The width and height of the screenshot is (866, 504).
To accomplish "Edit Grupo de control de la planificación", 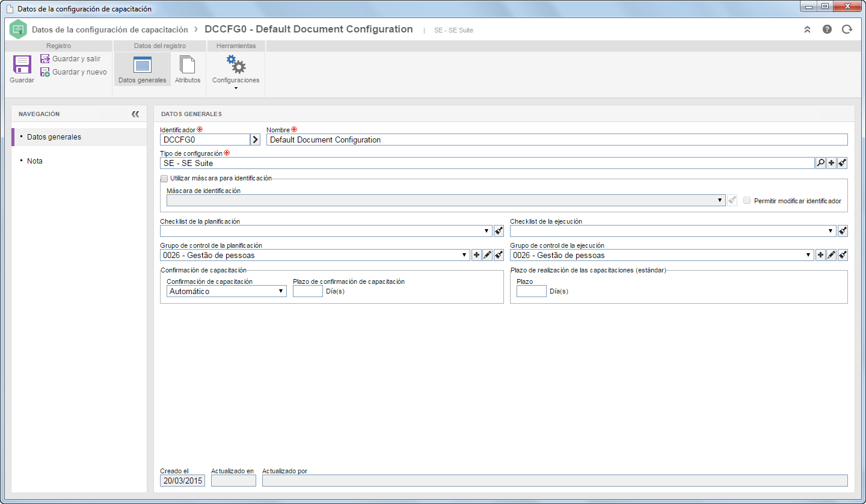I will [488, 255].
